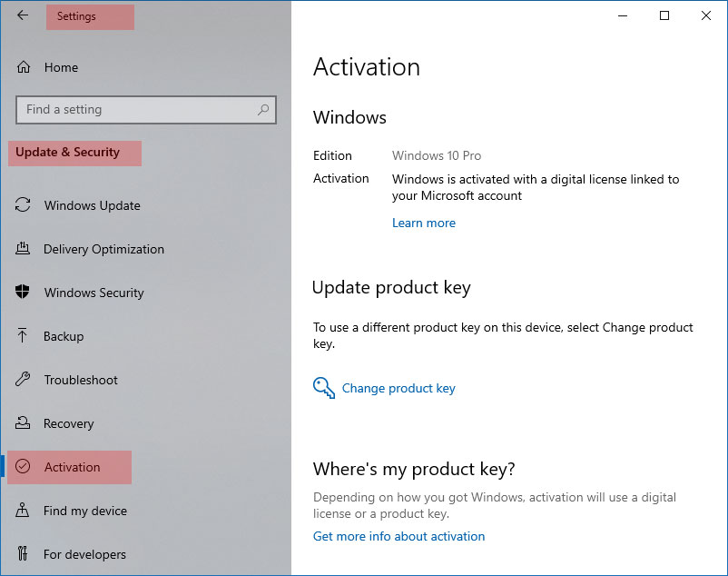Click the Activation checkmark circle icon
Viewport: 728px width, 576px height.
(x=24, y=467)
